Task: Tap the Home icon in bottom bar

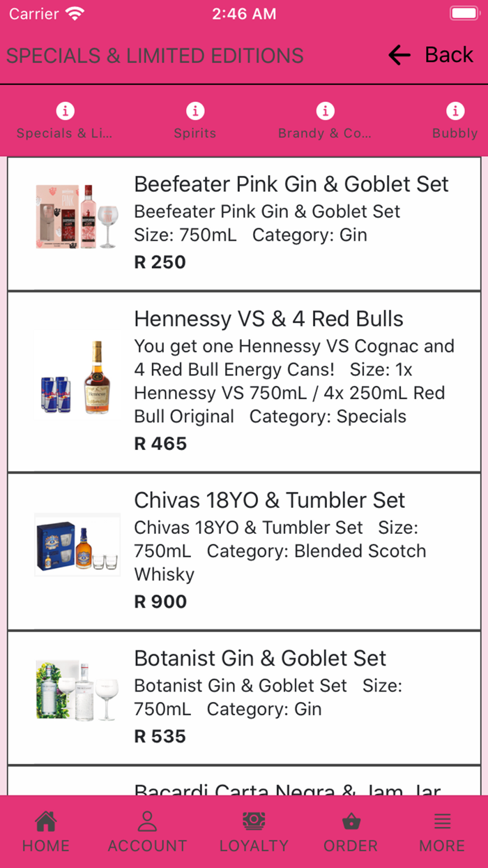Action: coord(46,821)
